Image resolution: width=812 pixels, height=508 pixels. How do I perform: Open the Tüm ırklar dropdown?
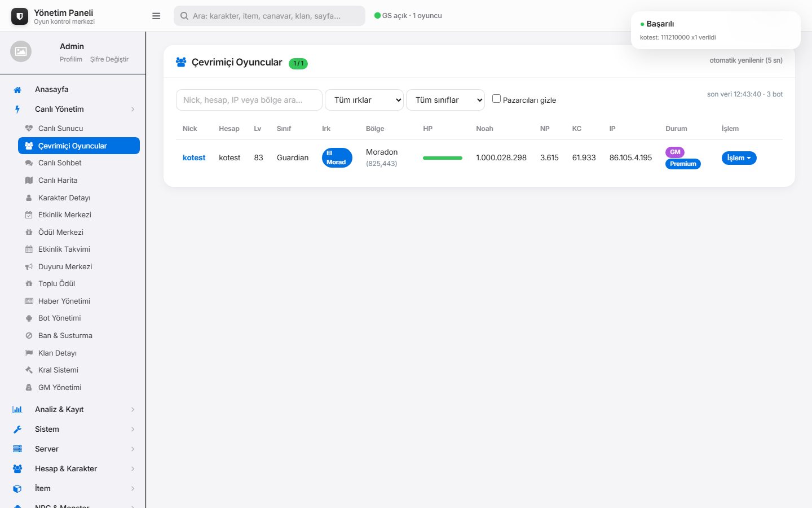(x=364, y=100)
